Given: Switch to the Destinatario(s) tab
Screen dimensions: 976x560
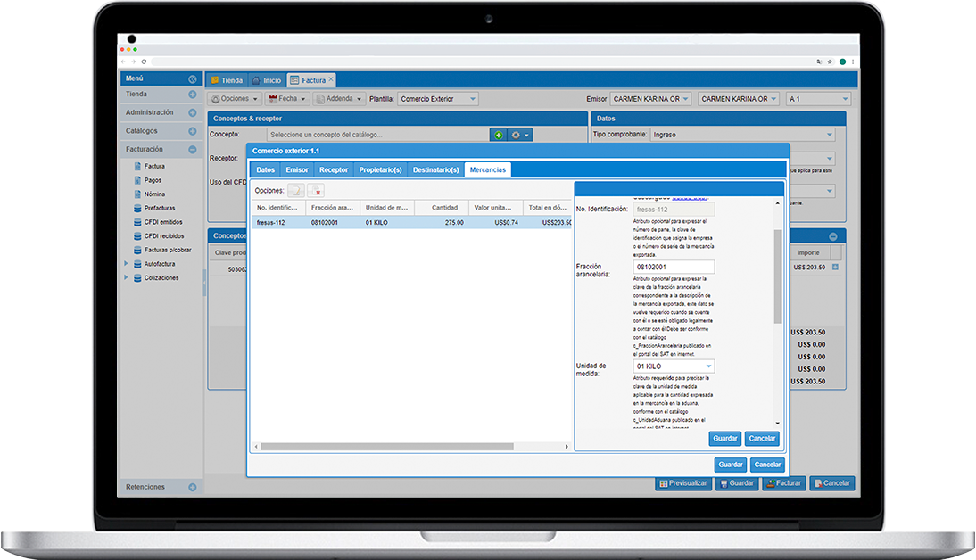Looking at the screenshot, I should coord(435,169).
